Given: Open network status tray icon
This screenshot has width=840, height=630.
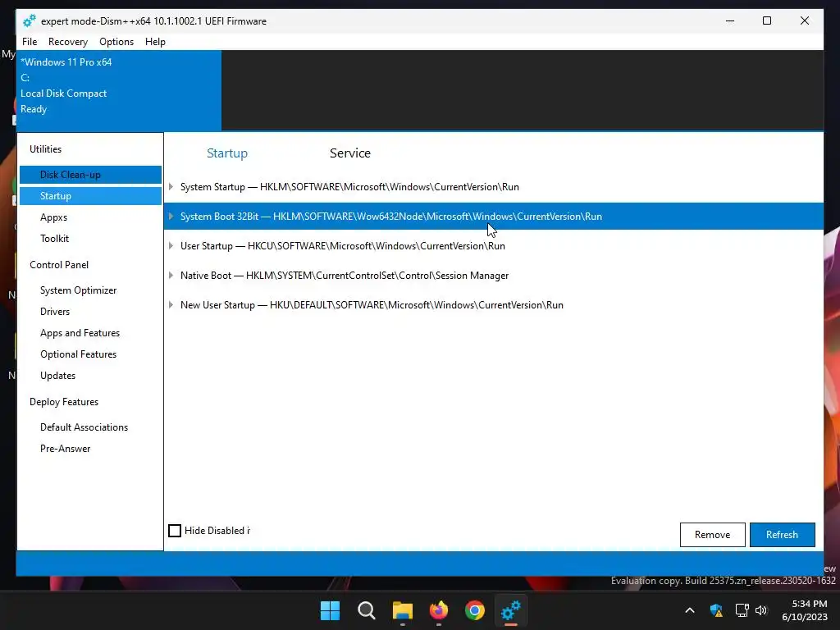Looking at the screenshot, I should 742,610.
